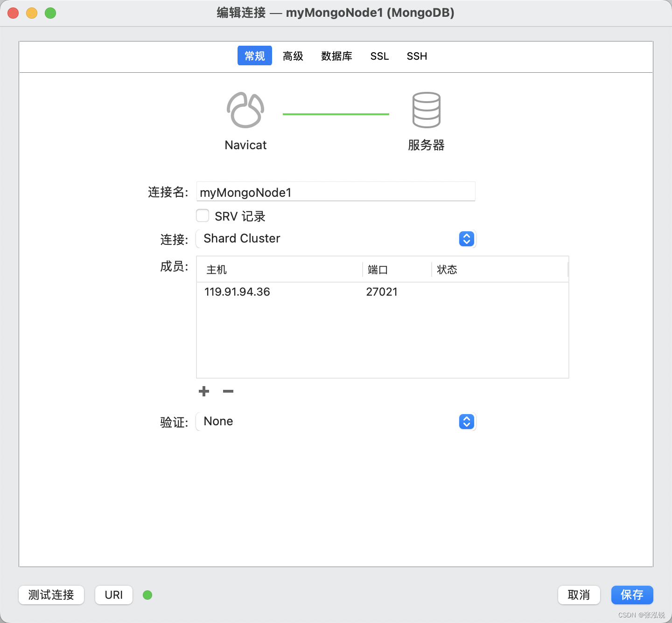
Task: Click the 主机 column header
Action: [x=280, y=270]
